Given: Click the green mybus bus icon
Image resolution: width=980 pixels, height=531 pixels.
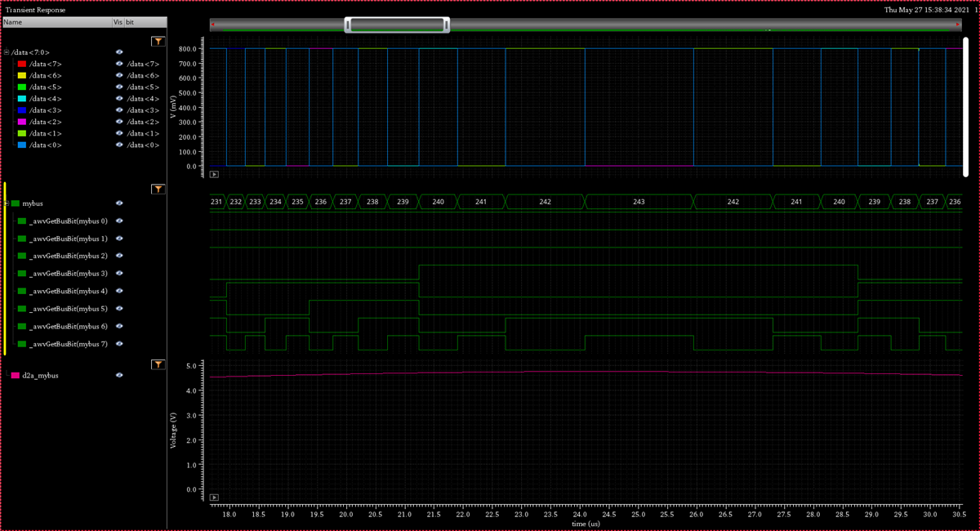Looking at the screenshot, I should [16, 203].
